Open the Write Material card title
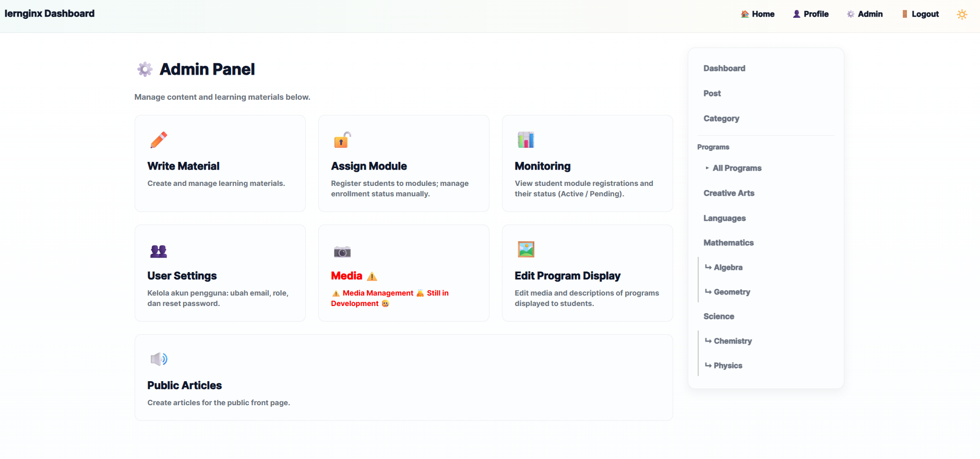Image resolution: width=980 pixels, height=459 pixels. [x=183, y=166]
